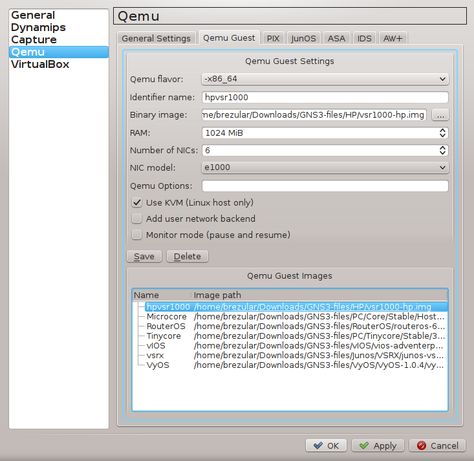The width and height of the screenshot is (474, 461).
Task: Switch to the PIX tab
Action: click(273, 38)
